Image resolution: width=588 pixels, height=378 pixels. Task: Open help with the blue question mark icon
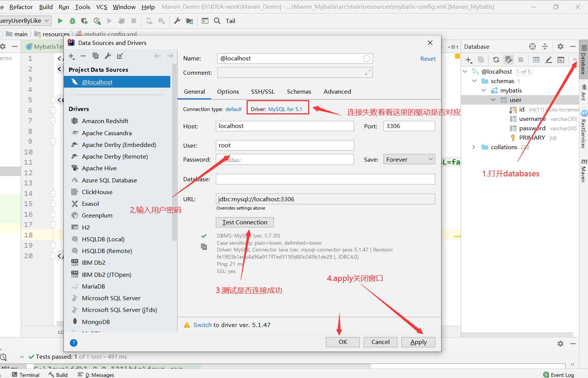tap(74, 343)
